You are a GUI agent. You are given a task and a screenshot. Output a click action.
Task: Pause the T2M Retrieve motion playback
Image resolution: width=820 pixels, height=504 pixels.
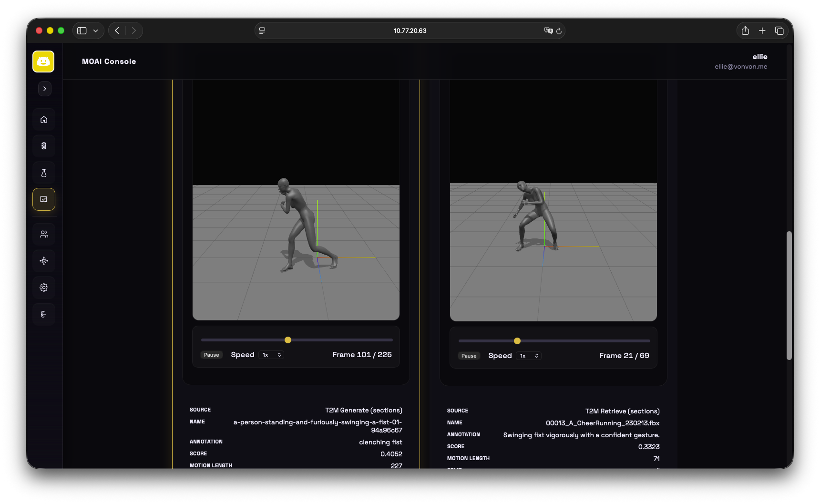[469, 356]
